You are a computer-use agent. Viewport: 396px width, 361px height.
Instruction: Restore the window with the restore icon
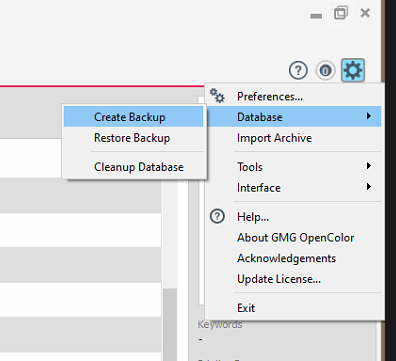point(341,13)
